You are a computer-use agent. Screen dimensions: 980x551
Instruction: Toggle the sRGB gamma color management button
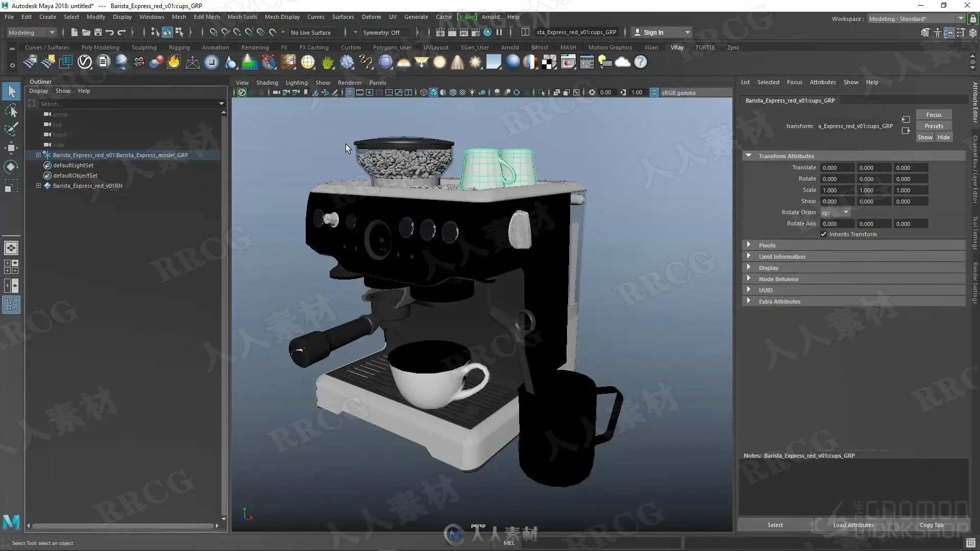(x=654, y=93)
